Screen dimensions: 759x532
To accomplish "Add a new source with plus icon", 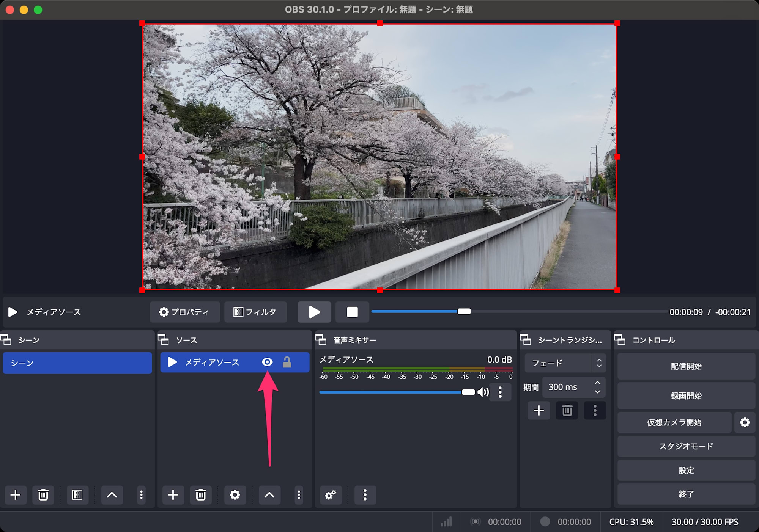I will tap(173, 495).
